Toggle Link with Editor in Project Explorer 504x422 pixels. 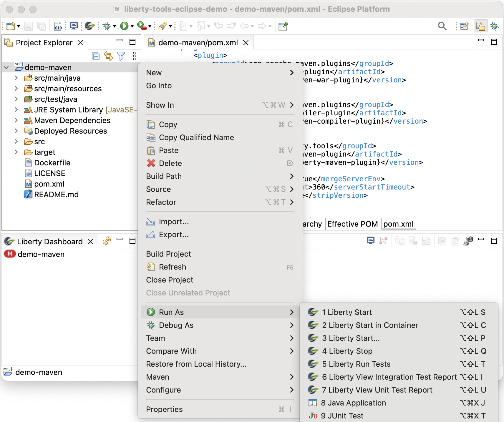(108, 56)
